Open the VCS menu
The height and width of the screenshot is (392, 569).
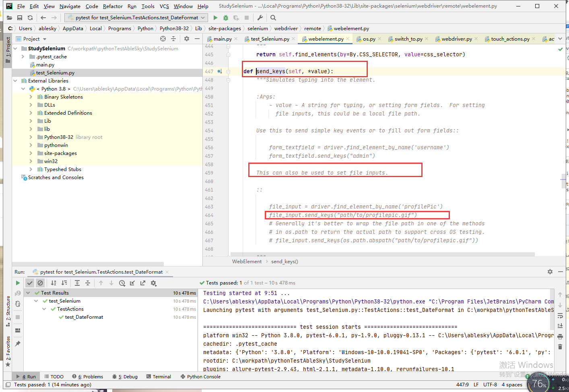click(164, 6)
